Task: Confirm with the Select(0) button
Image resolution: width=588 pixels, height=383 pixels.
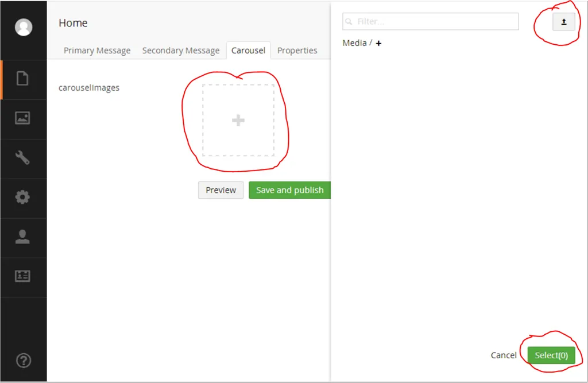Action: click(x=551, y=355)
